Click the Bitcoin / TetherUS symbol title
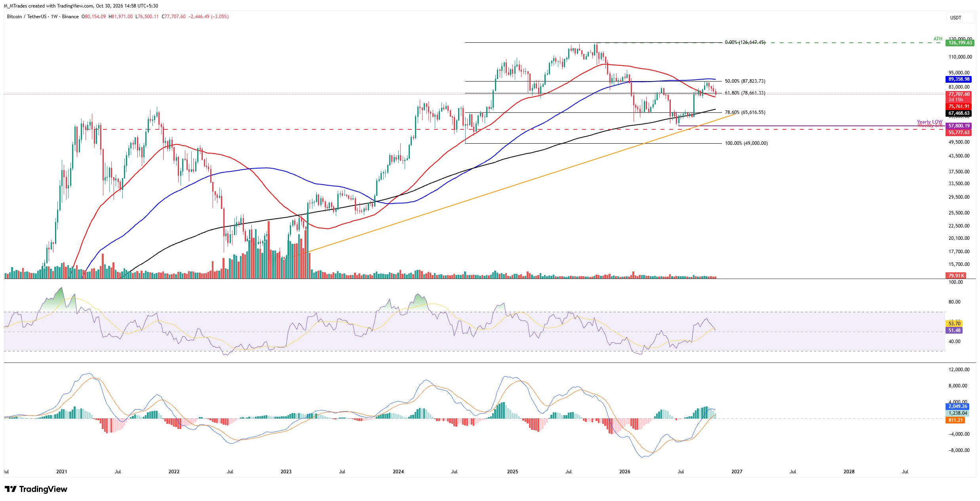980x501 pixels. [x=26, y=17]
